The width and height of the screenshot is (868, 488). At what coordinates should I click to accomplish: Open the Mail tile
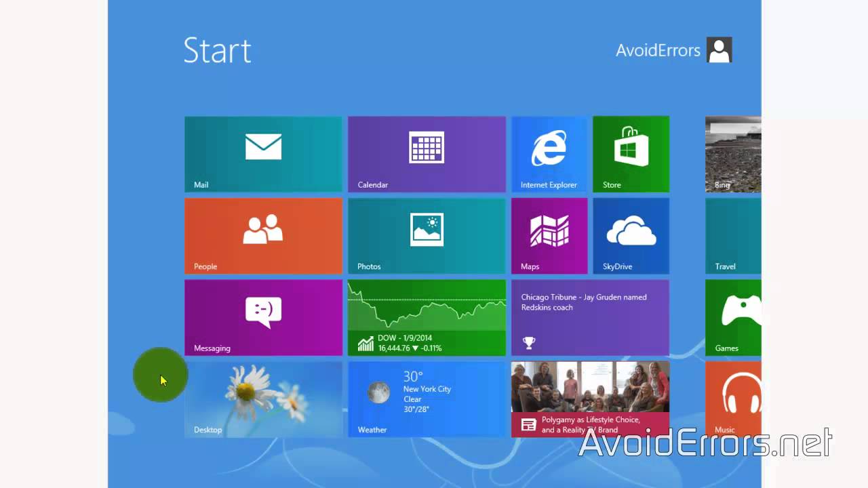263,154
